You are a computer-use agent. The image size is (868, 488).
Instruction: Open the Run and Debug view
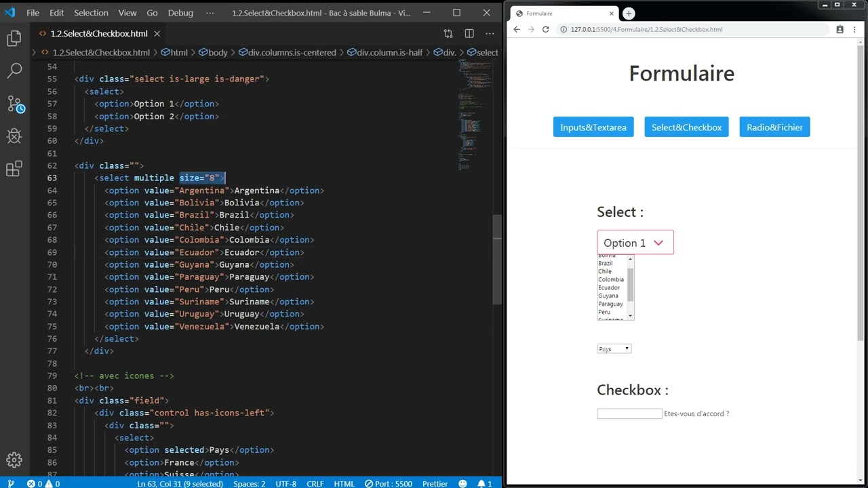tap(14, 136)
